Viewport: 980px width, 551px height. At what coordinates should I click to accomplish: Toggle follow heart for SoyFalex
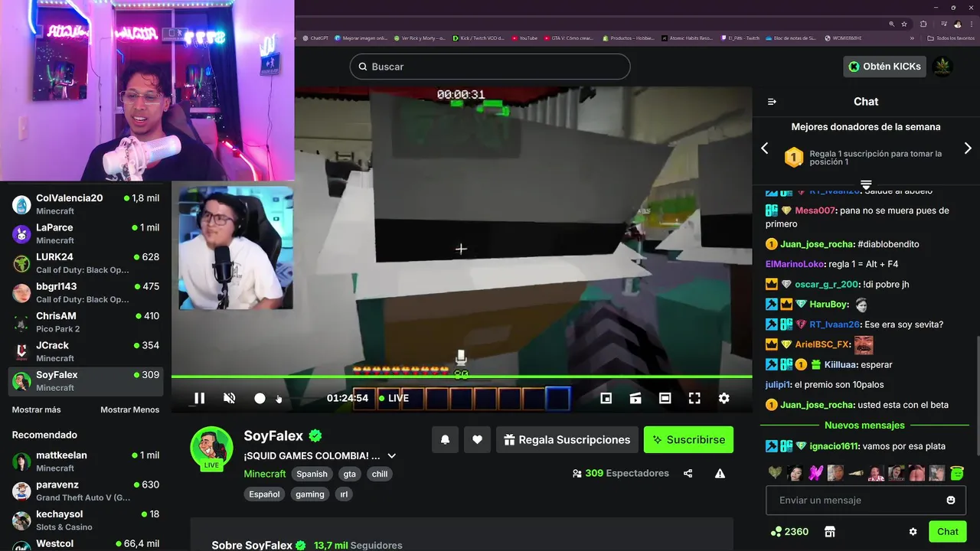tap(477, 439)
